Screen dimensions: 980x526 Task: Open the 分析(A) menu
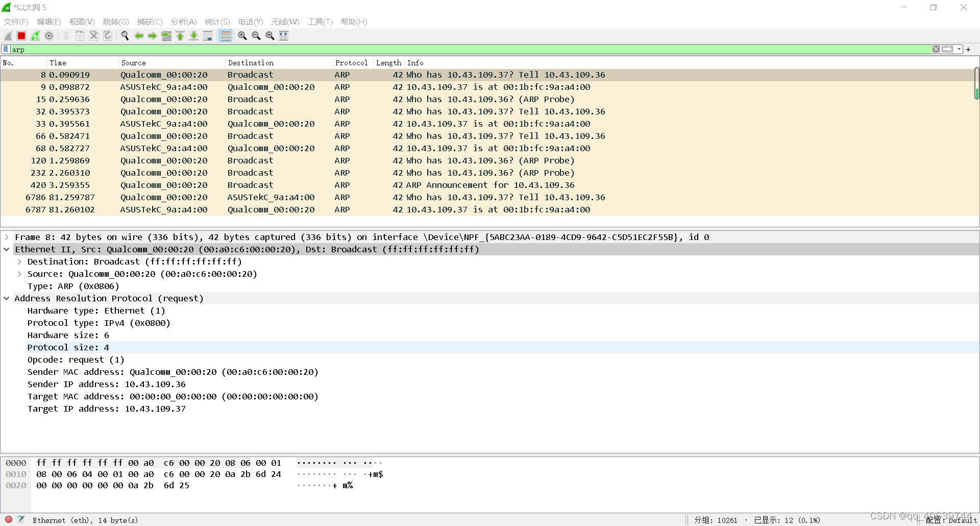(x=183, y=22)
